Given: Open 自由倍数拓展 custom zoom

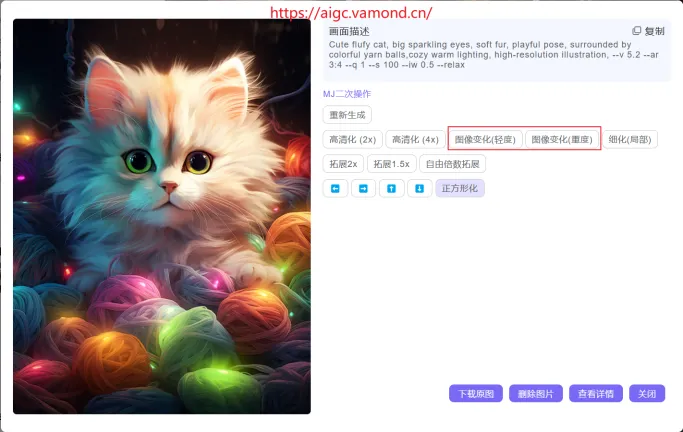Looking at the screenshot, I should (453, 164).
